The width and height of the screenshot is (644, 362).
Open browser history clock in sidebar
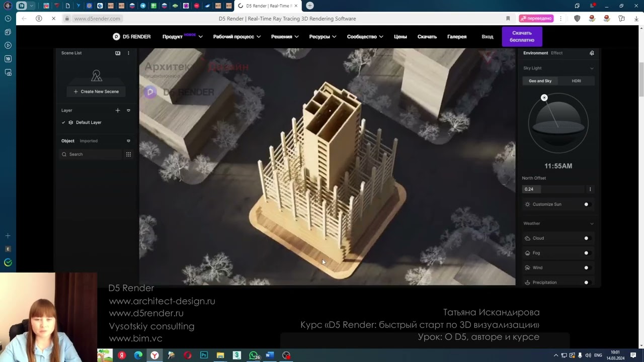coord(8,19)
